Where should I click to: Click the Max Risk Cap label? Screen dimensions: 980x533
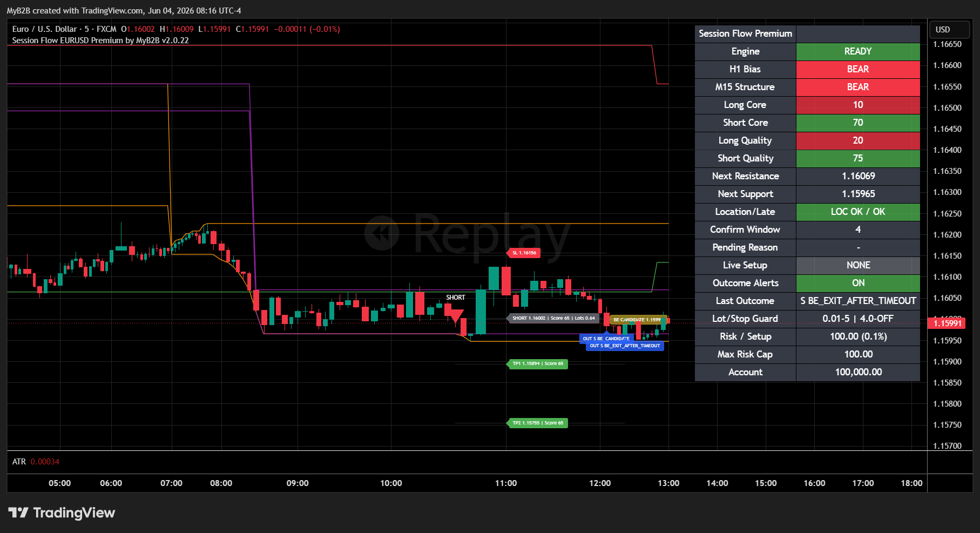click(745, 354)
